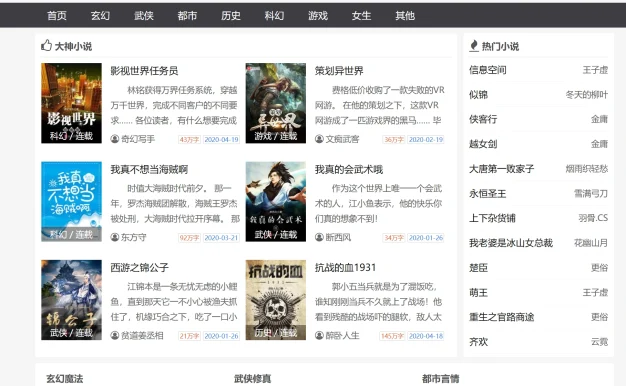This screenshot has height=386, width=626.
Task: Open 侠客行 in hot novels list
Action: [483, 119]
